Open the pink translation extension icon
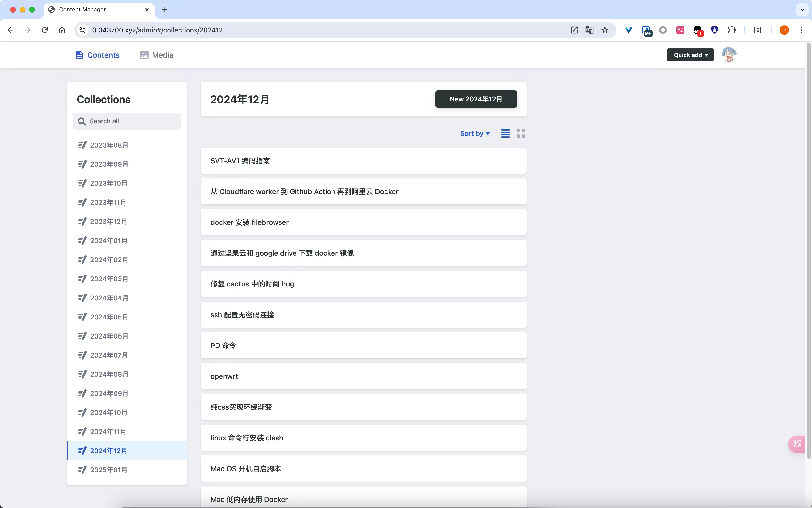This screenshot has height=508, width=812. point(680,30)
